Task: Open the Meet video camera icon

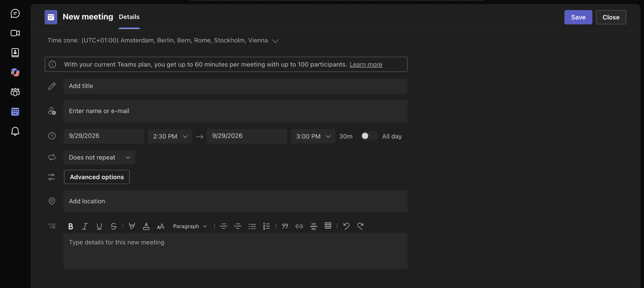Action: [x=15, y=33]
